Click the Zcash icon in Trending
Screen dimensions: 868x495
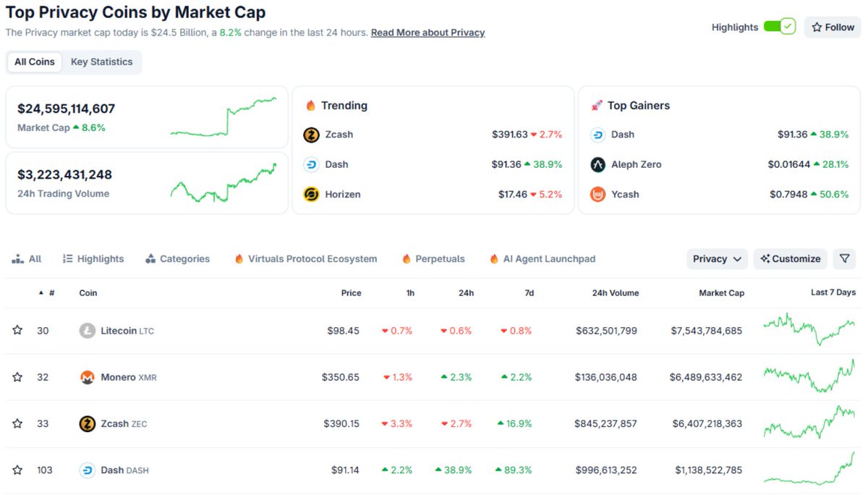(x=311, y=135)
